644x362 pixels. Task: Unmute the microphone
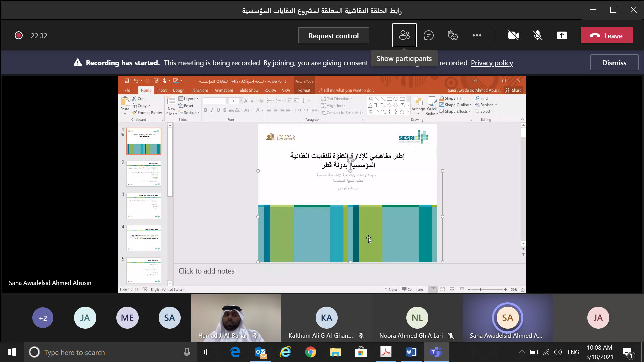[x=537, y=35]
